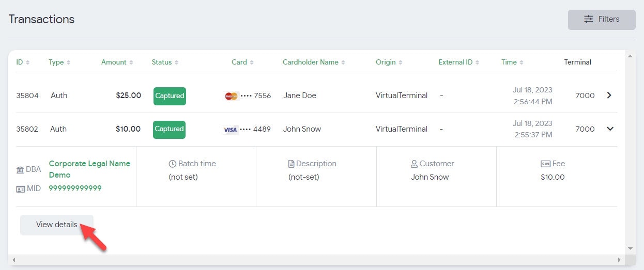Sort by Origin column header
Image resolution: width=644 pixels, height=270 pixels.
[x=389, y=62]
